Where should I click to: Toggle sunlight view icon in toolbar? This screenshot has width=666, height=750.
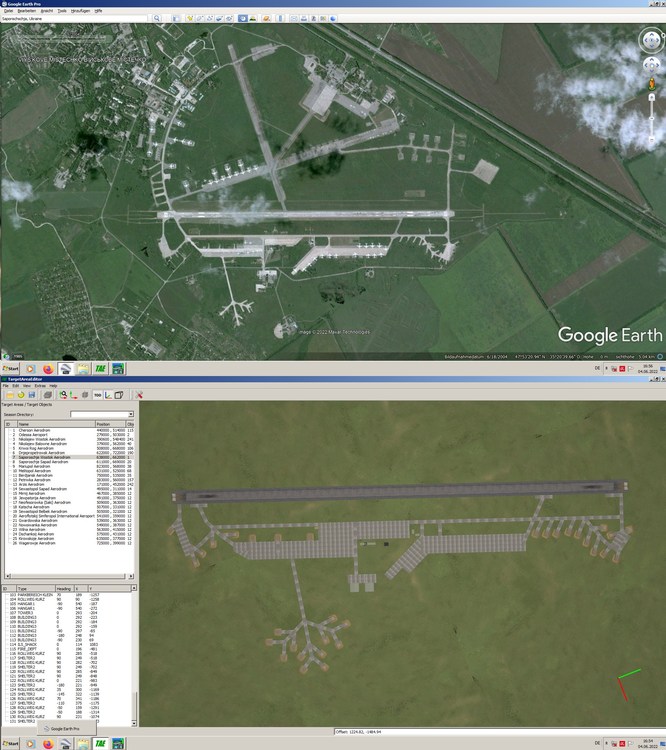pyautogui.click(x=253, y=18)
